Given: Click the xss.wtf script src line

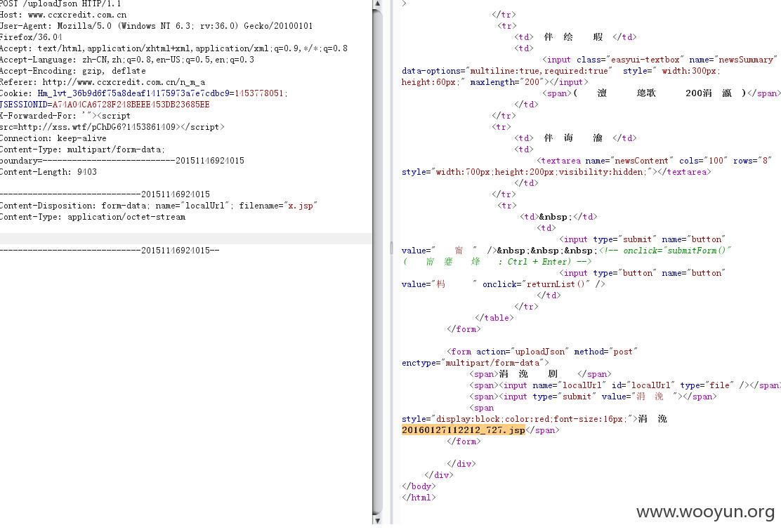Looking at the screenshot, I should coord(112,127).
